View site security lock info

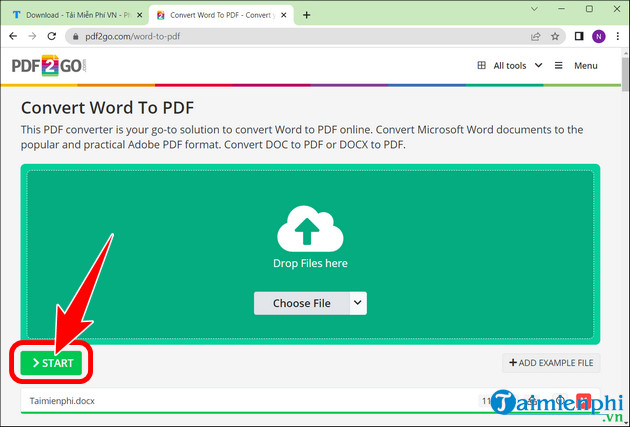(x=76, y=37)
